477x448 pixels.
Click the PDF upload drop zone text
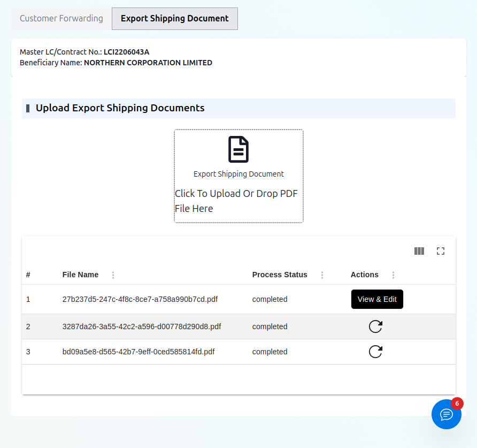click(x=236, y=201)
